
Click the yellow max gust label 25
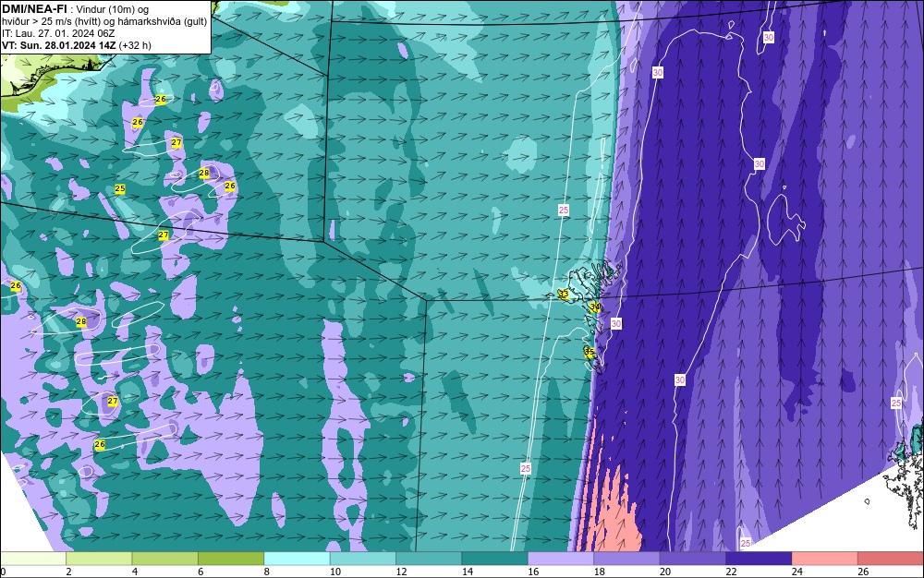tap(119, 189)
